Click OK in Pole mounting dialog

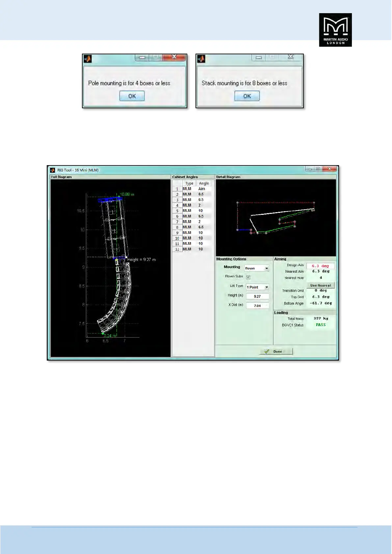coord(132,96)
